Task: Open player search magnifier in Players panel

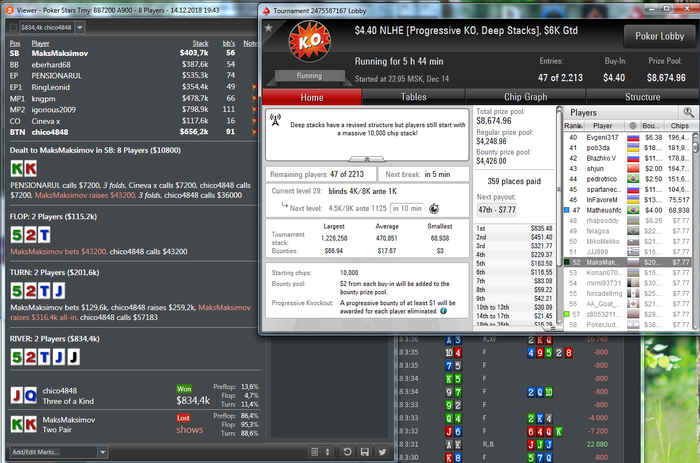Action: click(x=688, y=112)
